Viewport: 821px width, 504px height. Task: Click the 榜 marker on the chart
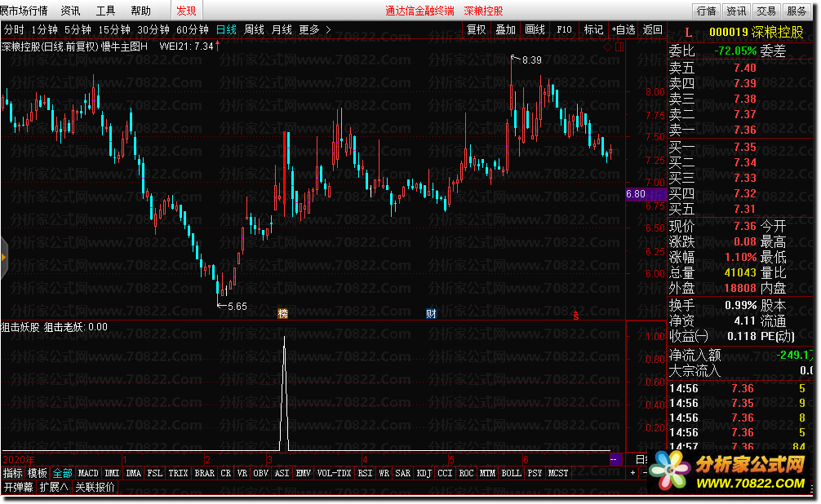click(282, 313)
